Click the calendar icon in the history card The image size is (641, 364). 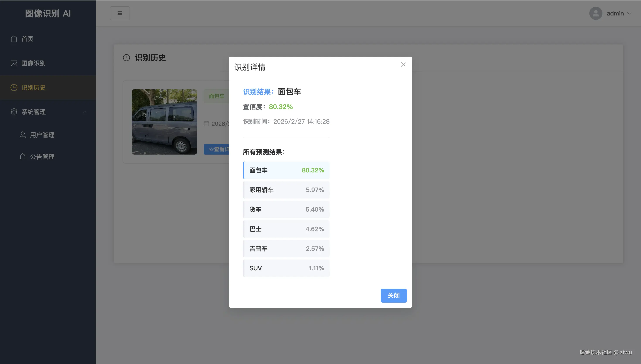coord(206,124)
